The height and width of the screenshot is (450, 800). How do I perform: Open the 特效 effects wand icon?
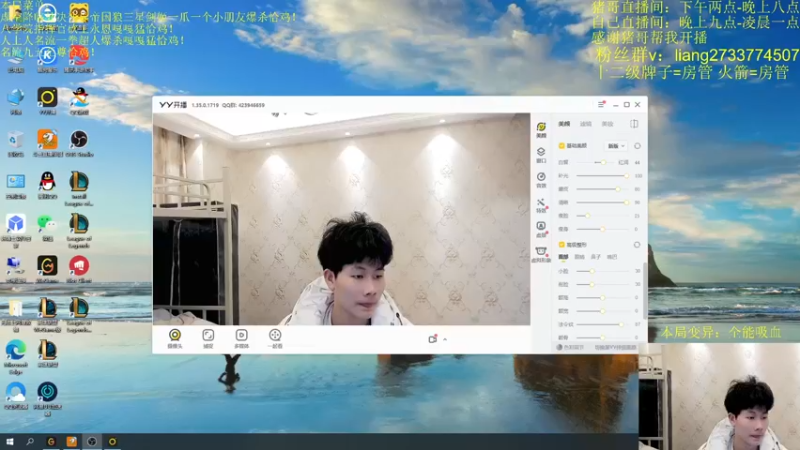click(x=541, y=205)
